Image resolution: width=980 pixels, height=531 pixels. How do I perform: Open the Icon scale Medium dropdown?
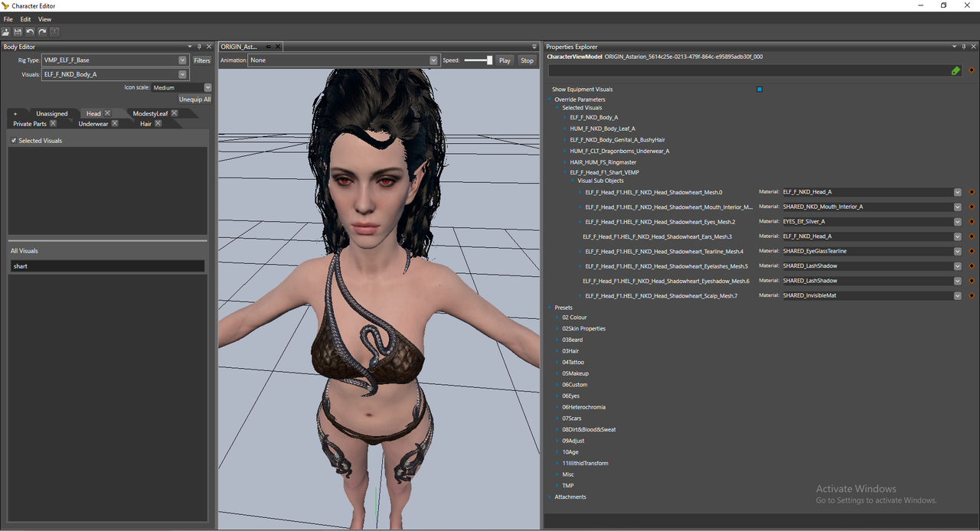pyautogui.click(x=207, y=88)
